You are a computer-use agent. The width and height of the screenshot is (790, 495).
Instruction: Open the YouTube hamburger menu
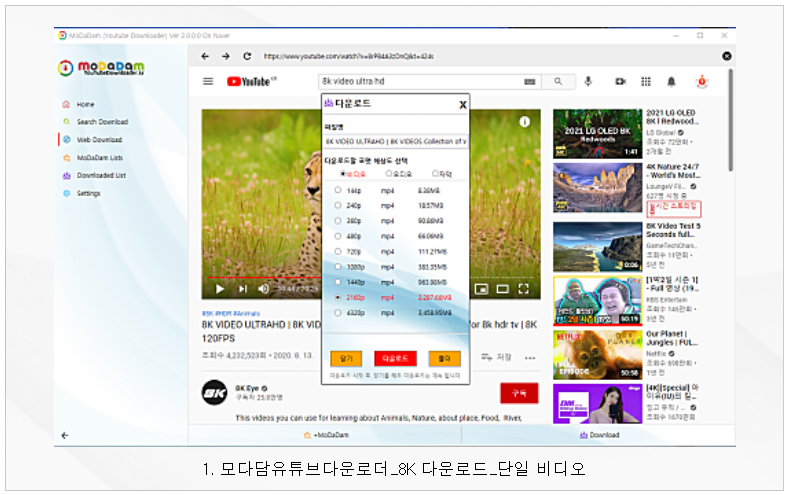[x=208, y=81]
